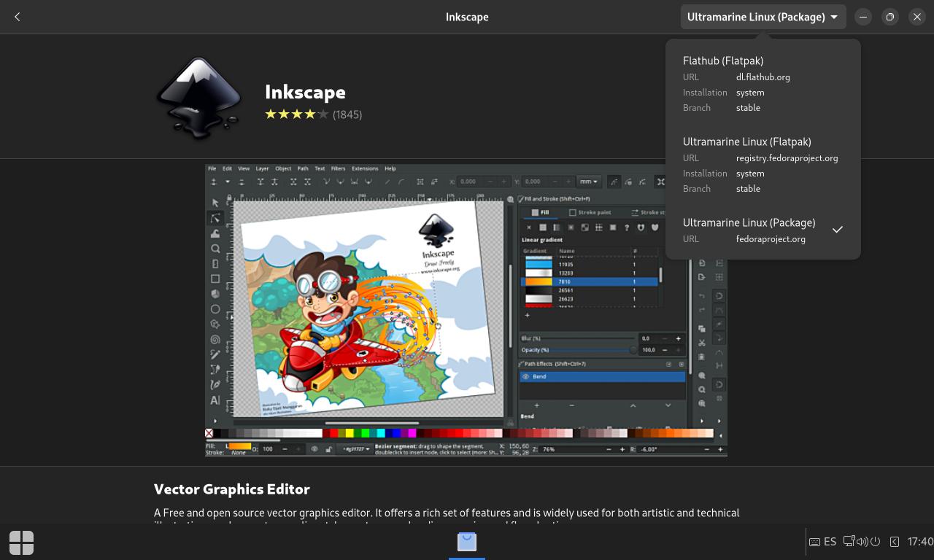Click the Inkscape title in header bar
This screenshot has width=934, height=560.
467,17
